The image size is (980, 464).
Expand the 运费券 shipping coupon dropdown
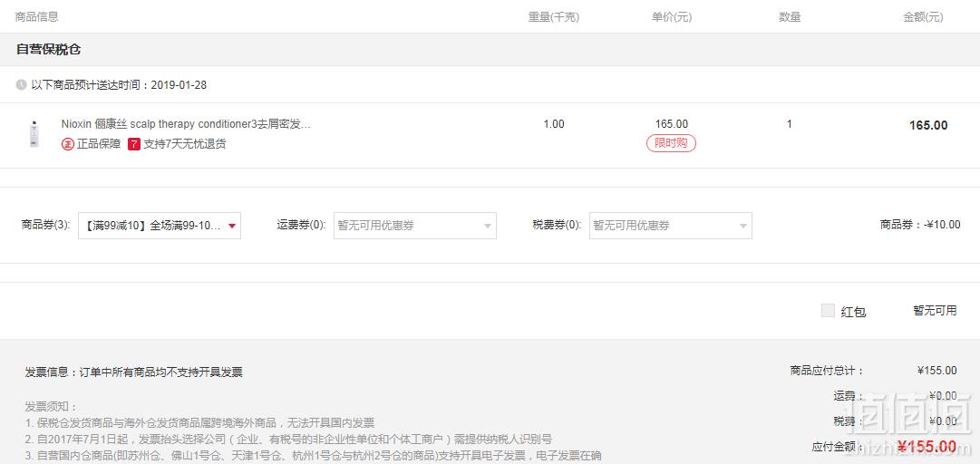click(x=415, y=226)
